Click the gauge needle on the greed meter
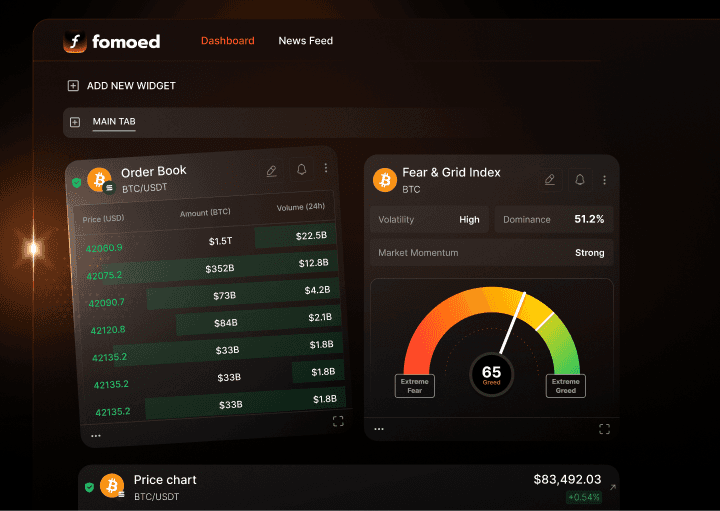The image size is (720, 511). pyautogui.click(x=512, y=323)
